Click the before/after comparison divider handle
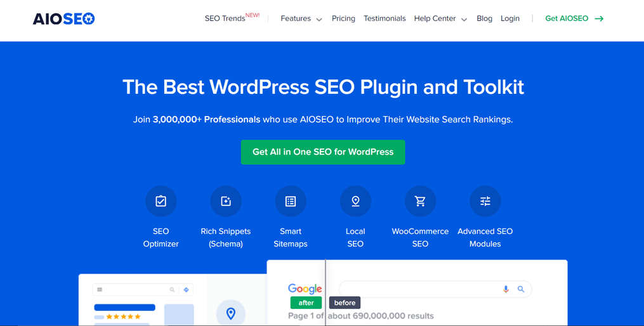The width and height of the screenshot is (644, 326). (325, 303)
